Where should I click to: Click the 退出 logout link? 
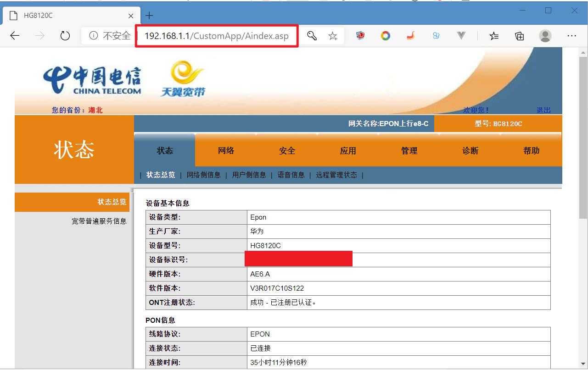(543, 110)
